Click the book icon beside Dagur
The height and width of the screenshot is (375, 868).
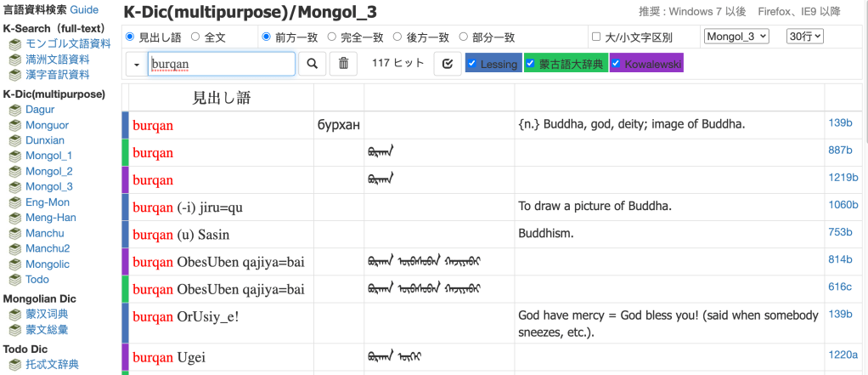[14, 110]
